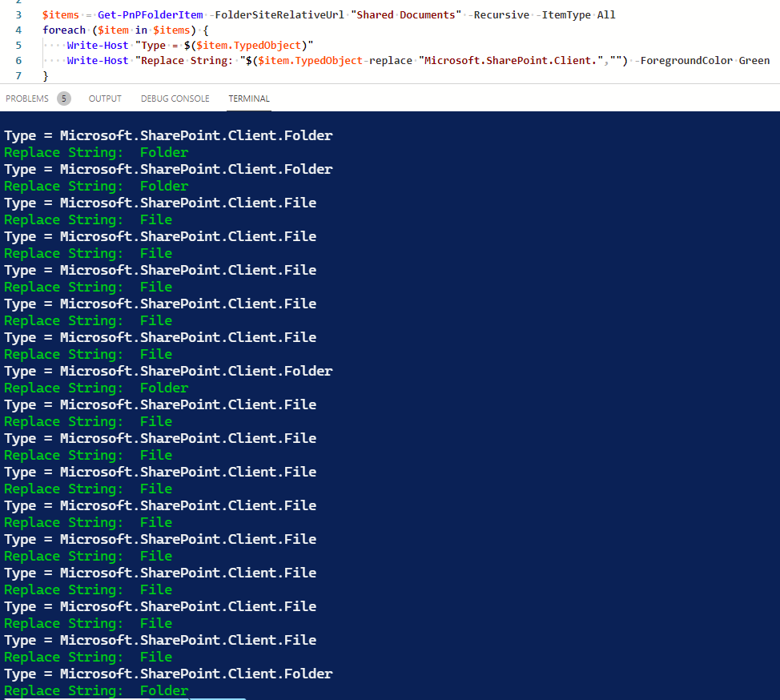This screenshot has width=780, height=700.
Task: Select the -replace operator on line 6
Action: [x=389, y=60]
